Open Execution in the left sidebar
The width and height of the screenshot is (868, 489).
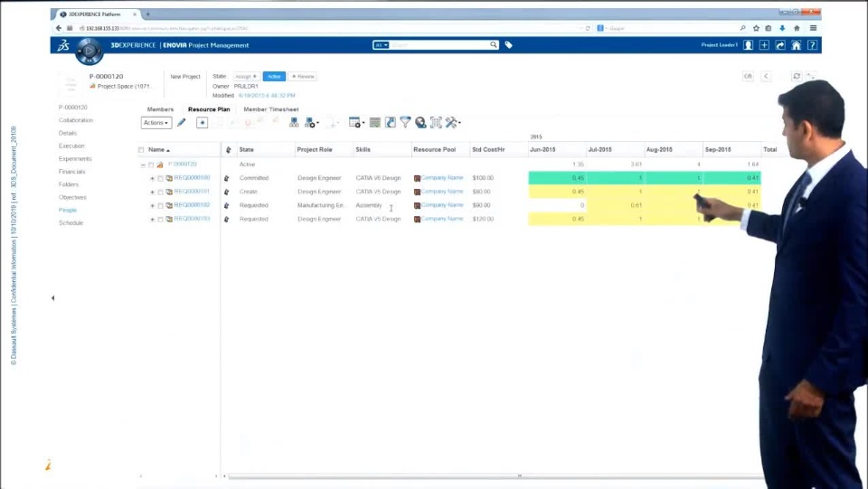point(71,146)
